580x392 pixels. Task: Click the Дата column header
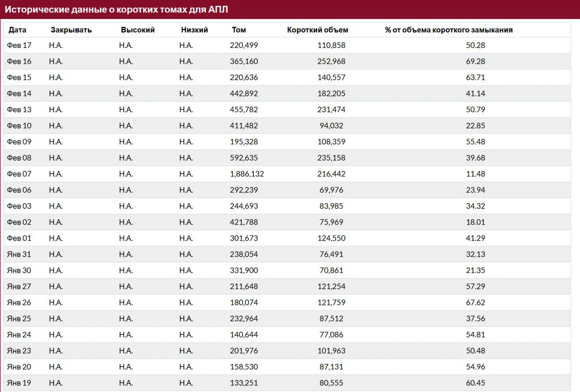point(17,30)
